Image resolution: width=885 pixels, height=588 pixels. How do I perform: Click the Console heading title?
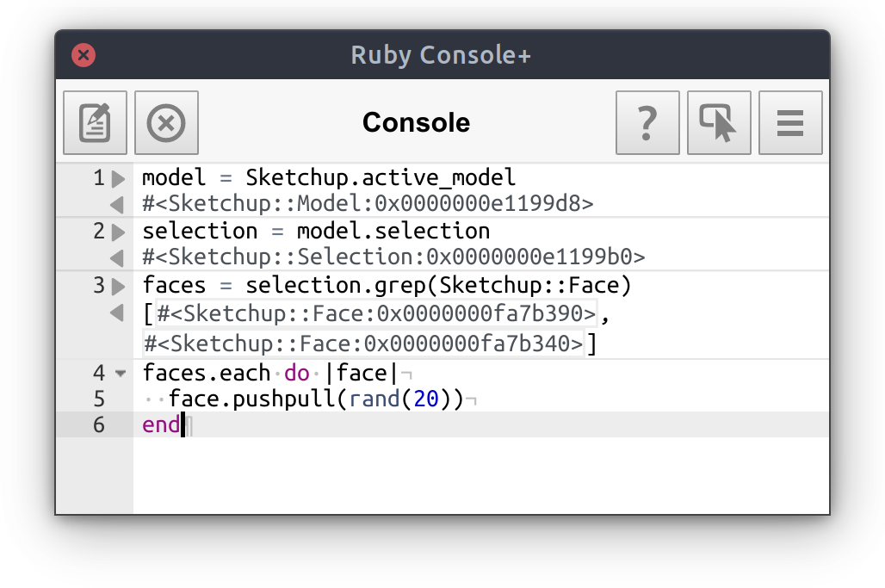click(x=416, y=123)
